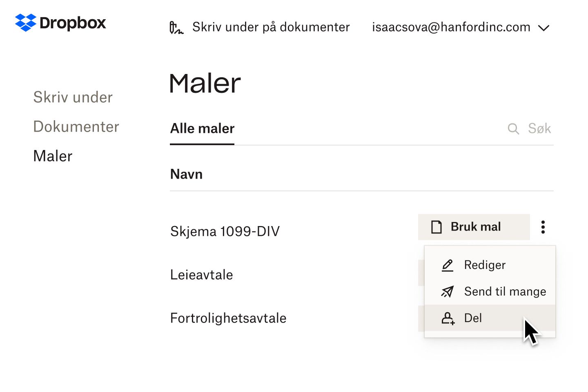Choose Send til mange in the menu
588x392 pixels.
tap(505, 291)
